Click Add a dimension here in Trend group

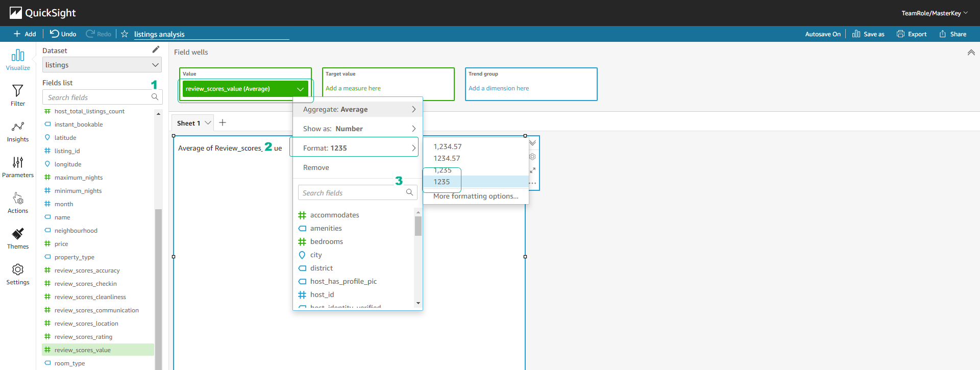pyautogui.click(x=499, y=88)
